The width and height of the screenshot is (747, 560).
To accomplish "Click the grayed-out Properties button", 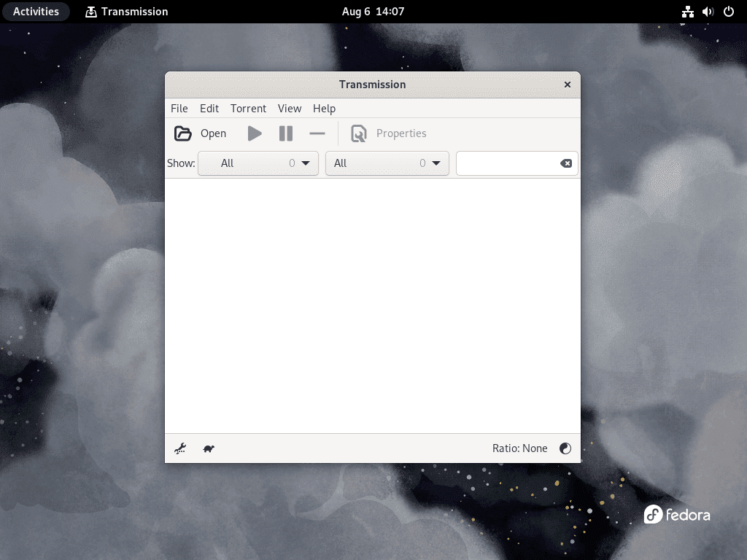I will click(388, 133).
